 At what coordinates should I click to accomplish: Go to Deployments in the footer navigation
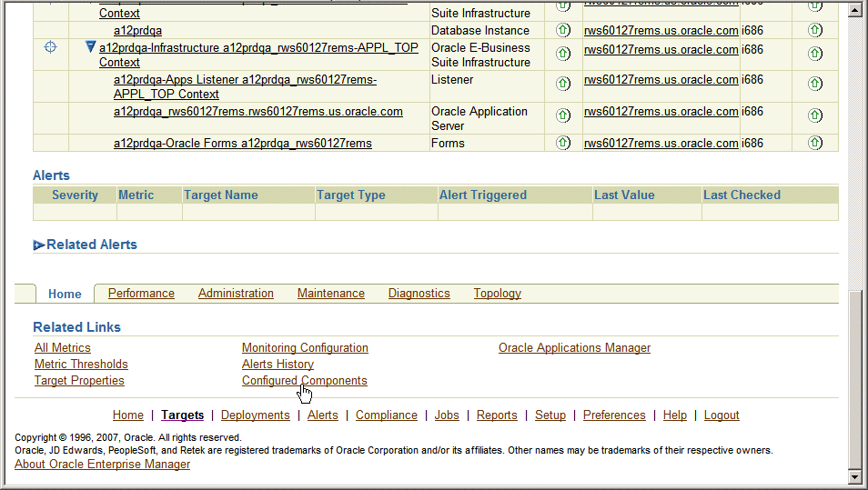click(255, 415)
